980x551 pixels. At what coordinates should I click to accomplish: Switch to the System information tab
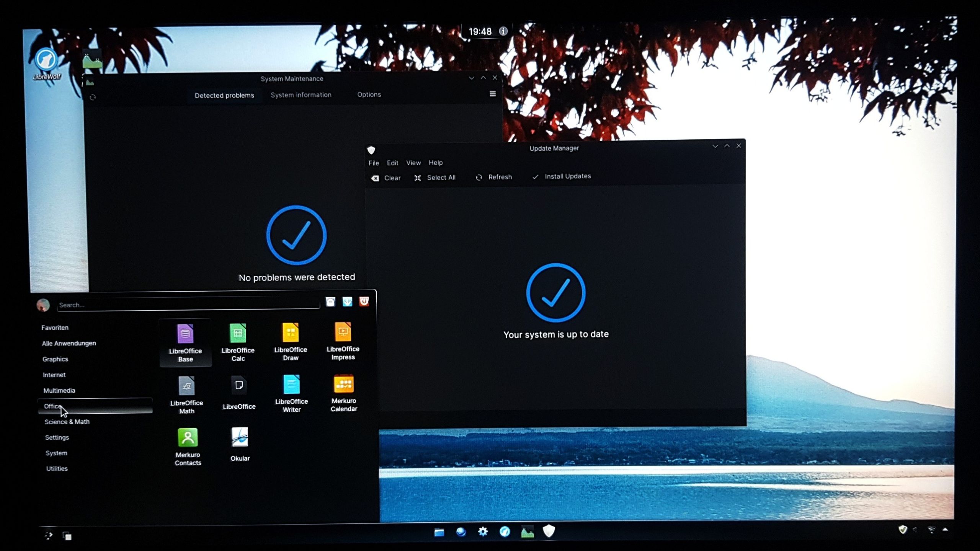301,95
